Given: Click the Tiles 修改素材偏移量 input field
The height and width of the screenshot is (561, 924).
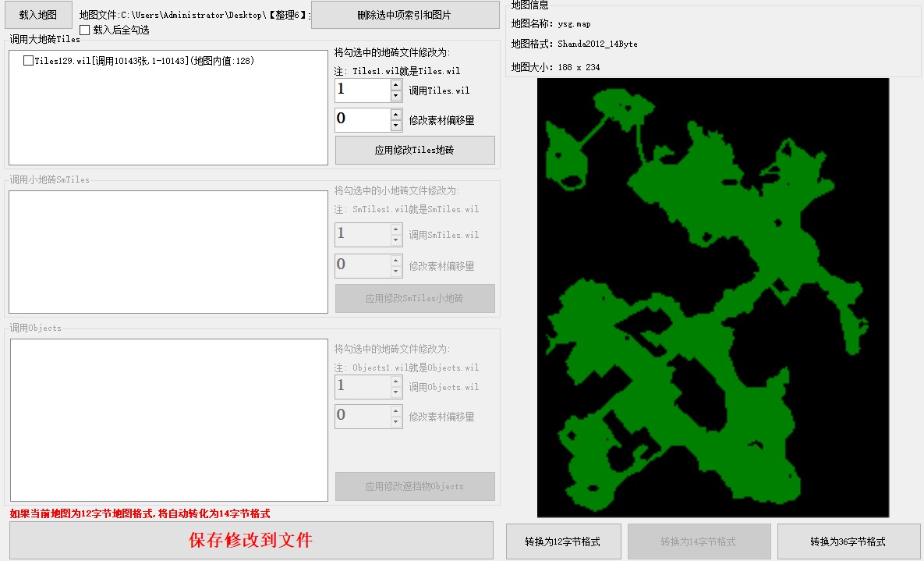Looking at the screenshot, I should pos(362,120).
